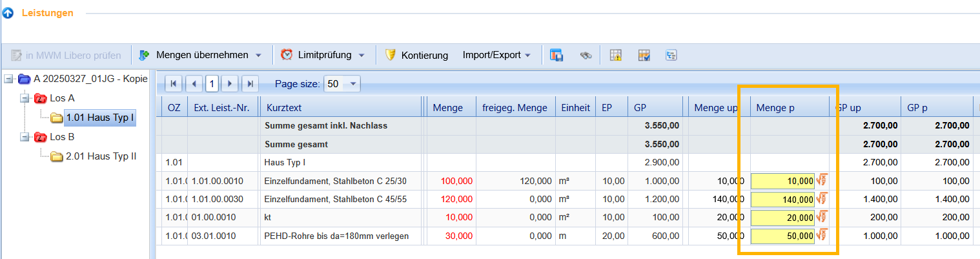Collapse the Los B tree node
Image resolution: width=980 pixels, height=259 pixels.
24,137
